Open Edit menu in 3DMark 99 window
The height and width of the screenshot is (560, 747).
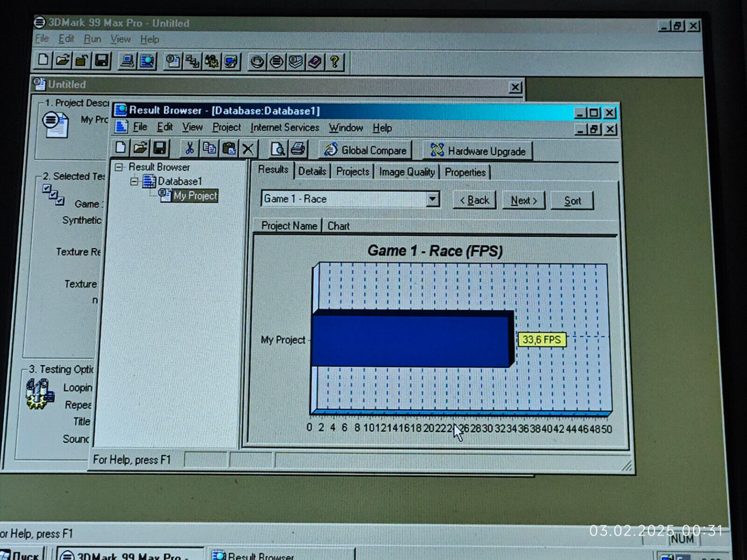(x=66, y=38)
